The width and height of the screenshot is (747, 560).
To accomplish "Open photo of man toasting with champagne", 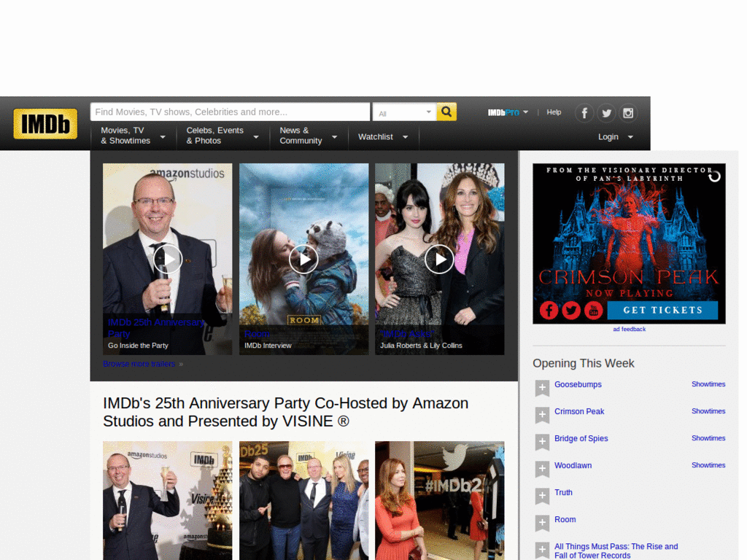I will point(168,500).
